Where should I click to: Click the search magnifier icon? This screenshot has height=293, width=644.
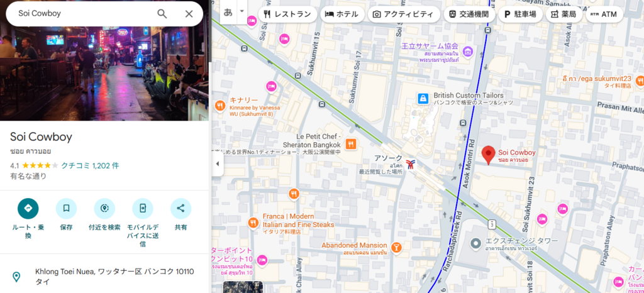162,14
